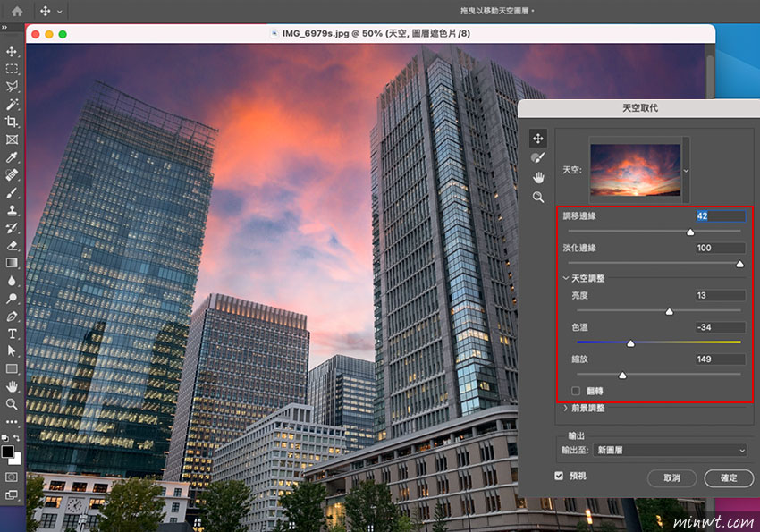Expand the 前景調整 section
This screenshot has height=532, width=760.
pos(566,408)
